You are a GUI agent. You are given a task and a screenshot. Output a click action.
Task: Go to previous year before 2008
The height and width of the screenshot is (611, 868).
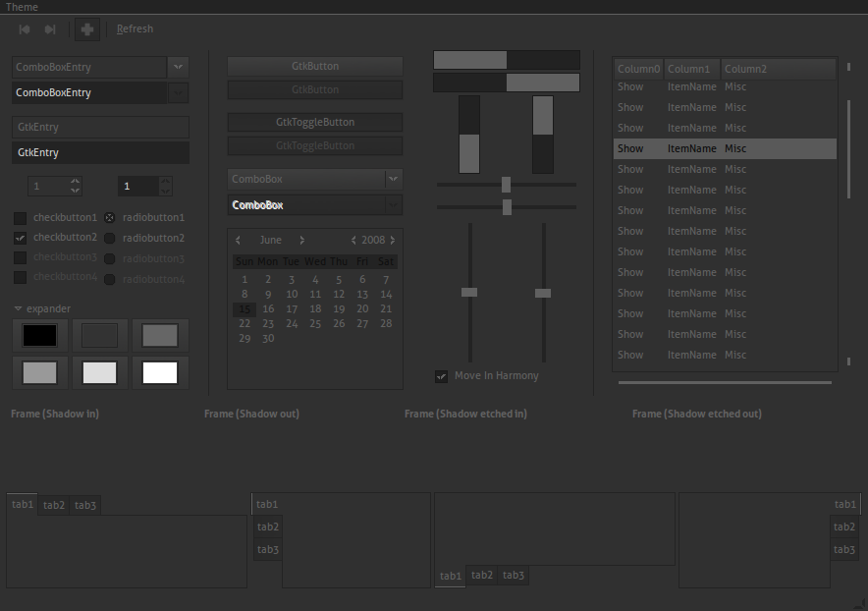pyautogui.click(x=353, y=240)
